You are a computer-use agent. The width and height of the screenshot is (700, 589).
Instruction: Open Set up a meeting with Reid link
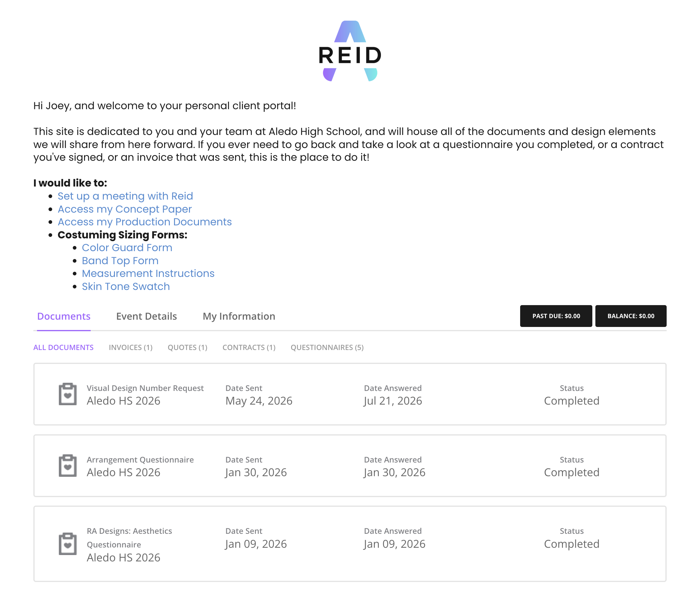tap(125, 196)
